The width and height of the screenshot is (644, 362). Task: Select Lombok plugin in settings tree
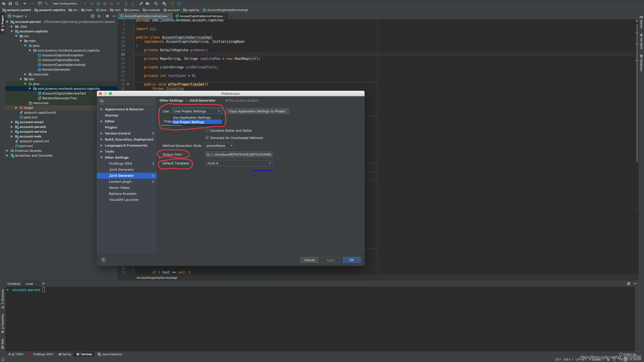point(120,182)
